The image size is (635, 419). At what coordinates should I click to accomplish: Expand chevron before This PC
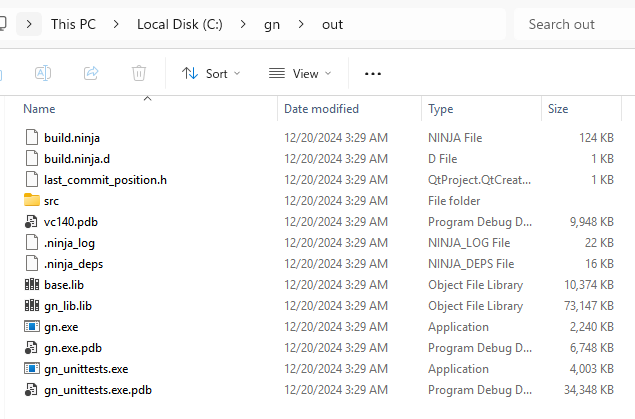(29, 24)
